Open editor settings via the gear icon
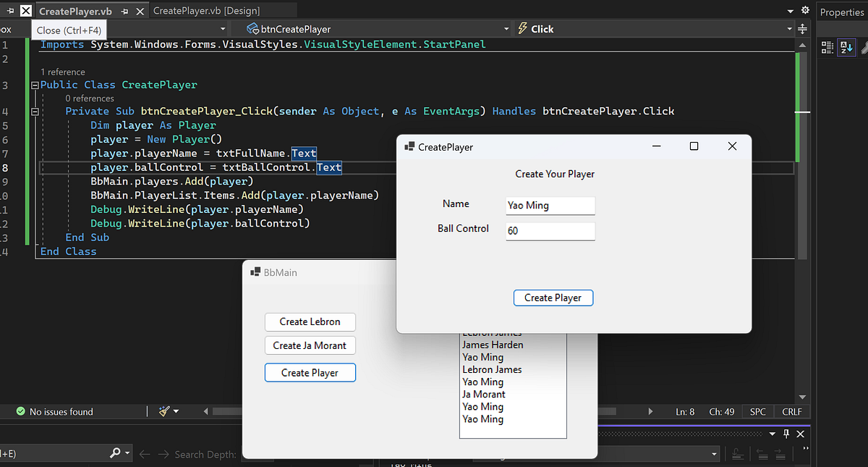 805,10
